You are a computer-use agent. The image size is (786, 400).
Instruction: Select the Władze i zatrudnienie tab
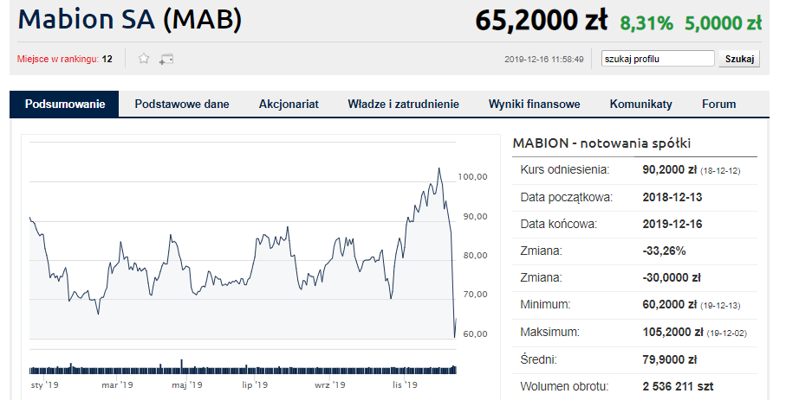(404, 104)
